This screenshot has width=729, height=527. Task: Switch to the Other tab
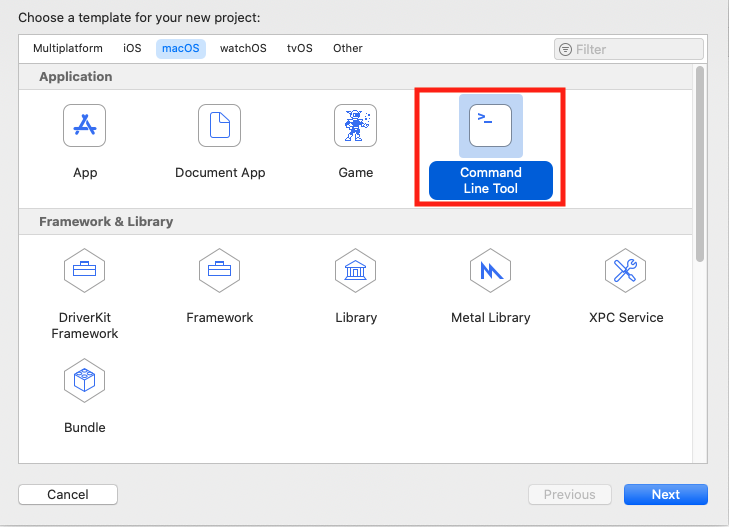348,48
